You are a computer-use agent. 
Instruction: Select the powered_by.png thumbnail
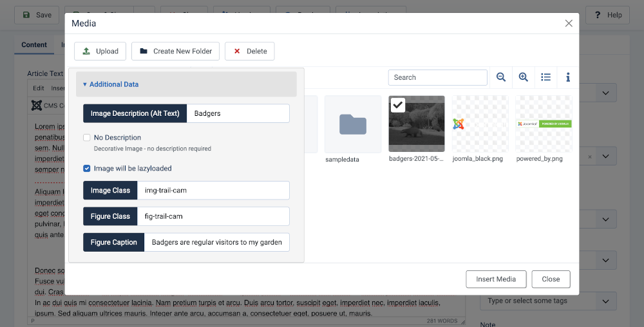pos(544,124)
